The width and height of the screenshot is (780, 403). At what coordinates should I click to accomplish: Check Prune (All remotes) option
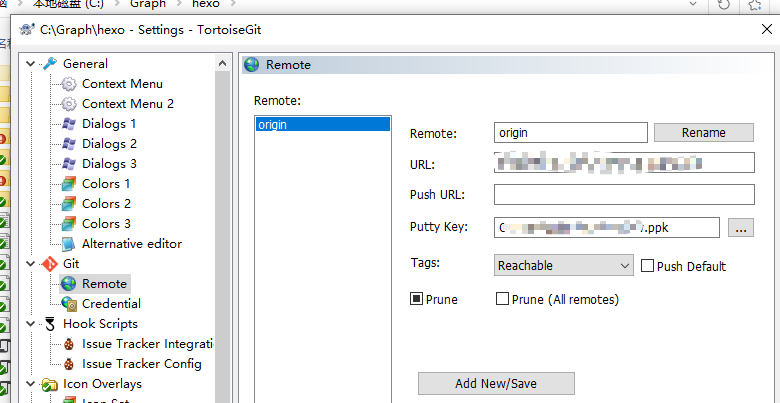pos(503,299)
